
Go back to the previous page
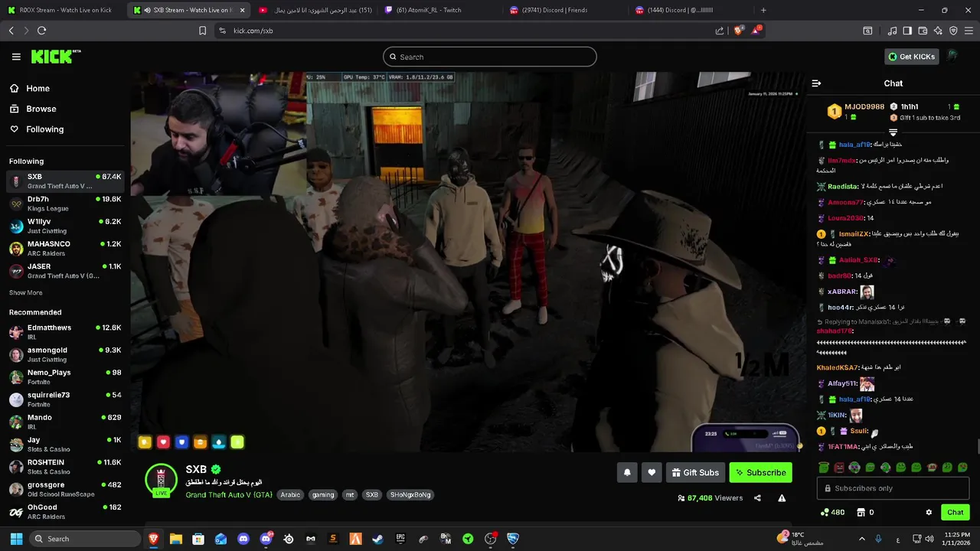(11, 31)
